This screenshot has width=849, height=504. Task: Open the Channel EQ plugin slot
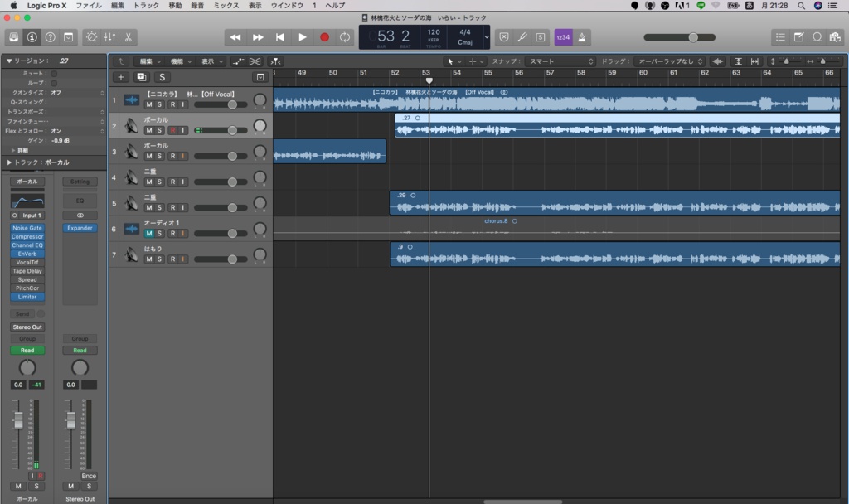[27, 245]
